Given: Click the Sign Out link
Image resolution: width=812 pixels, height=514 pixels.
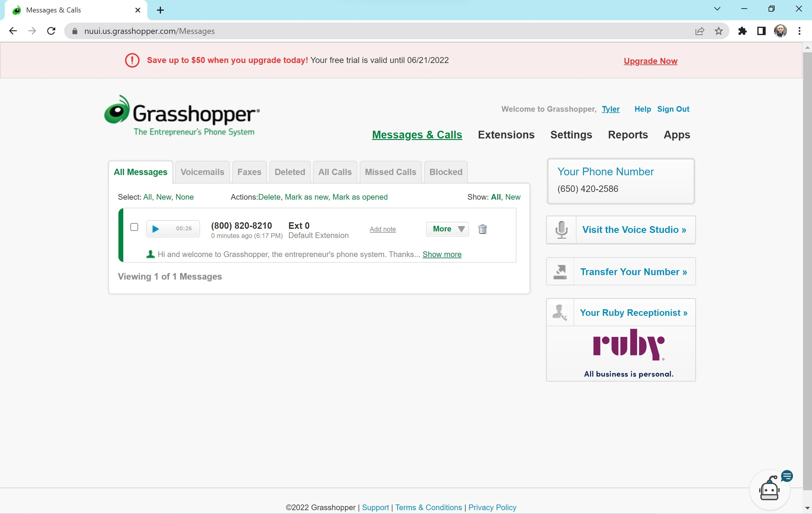Looking at the screenshot, I should click(673, 109).
